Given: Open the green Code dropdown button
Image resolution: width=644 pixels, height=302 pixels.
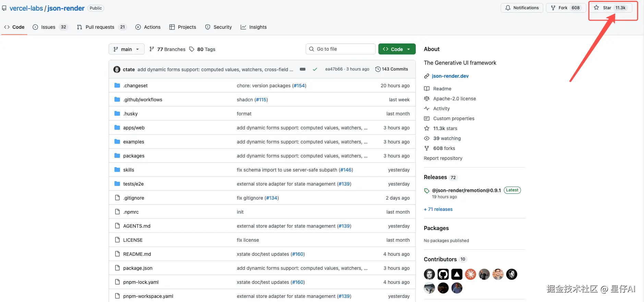Looking at the screenshot, I should pyautogui.click(x=397, y=49).
